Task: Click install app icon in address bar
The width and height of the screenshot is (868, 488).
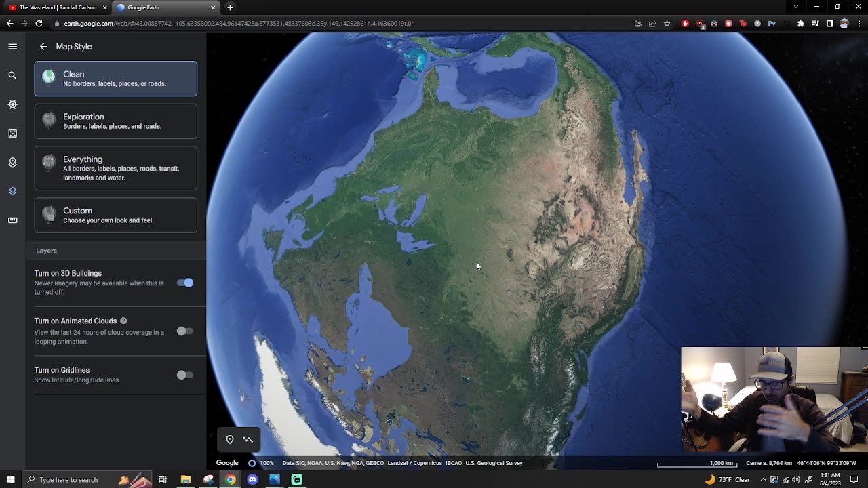Action: [x=637, y=24]
